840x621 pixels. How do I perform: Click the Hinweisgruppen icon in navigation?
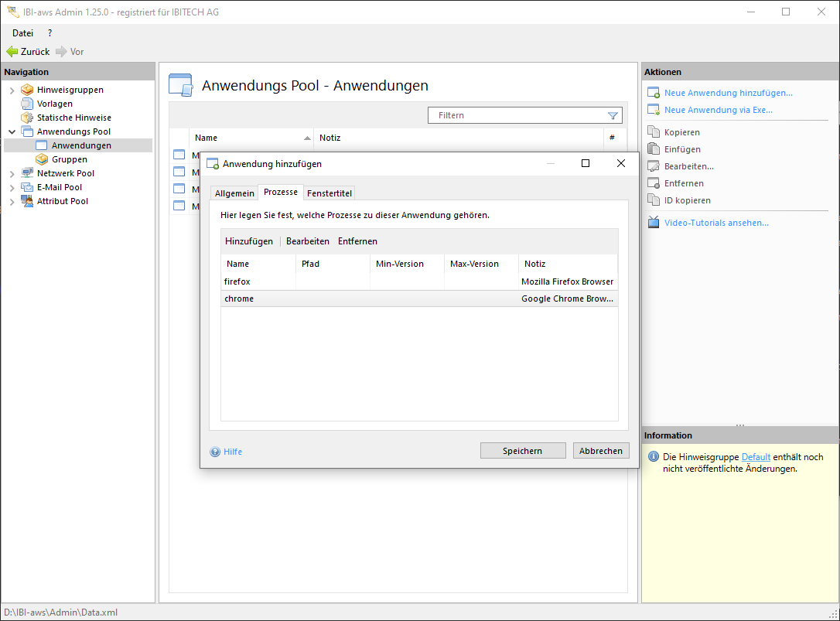[27, 90]
